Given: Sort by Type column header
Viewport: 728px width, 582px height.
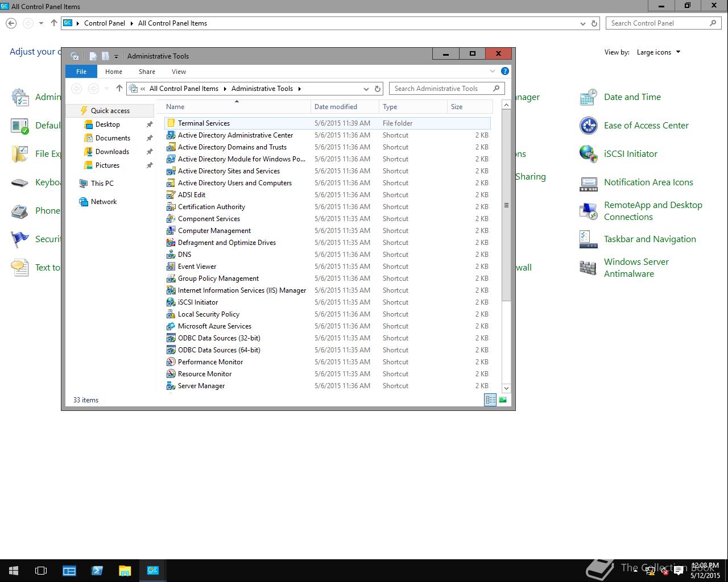Looking at the screenshot, I should click(x=413, y=107).
